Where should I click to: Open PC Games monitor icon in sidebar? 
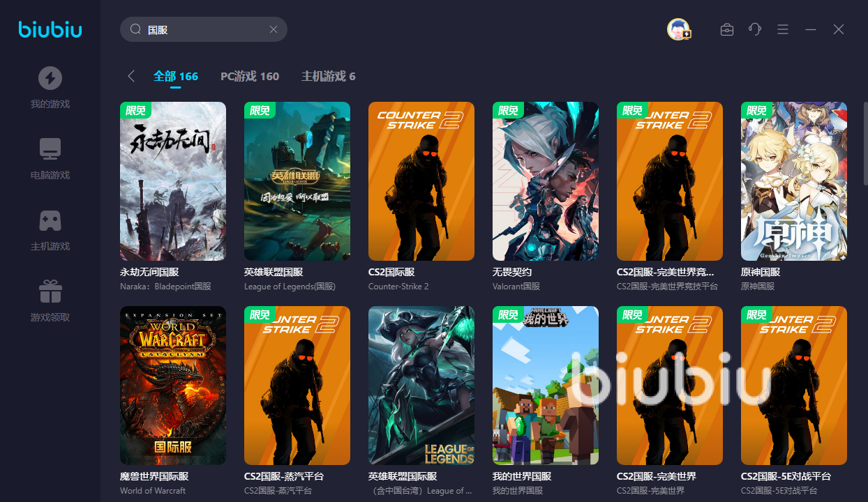(x=50, y=149)
